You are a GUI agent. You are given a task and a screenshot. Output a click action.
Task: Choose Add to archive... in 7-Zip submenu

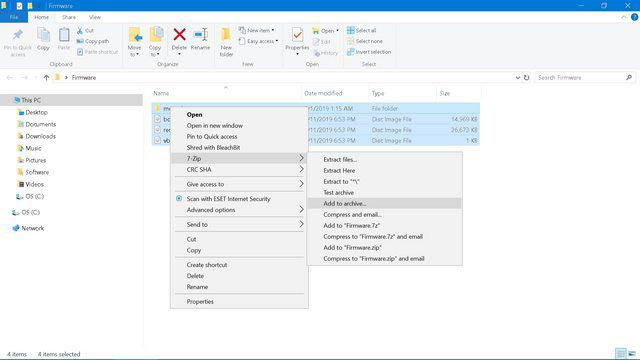[x=384, y=204]
